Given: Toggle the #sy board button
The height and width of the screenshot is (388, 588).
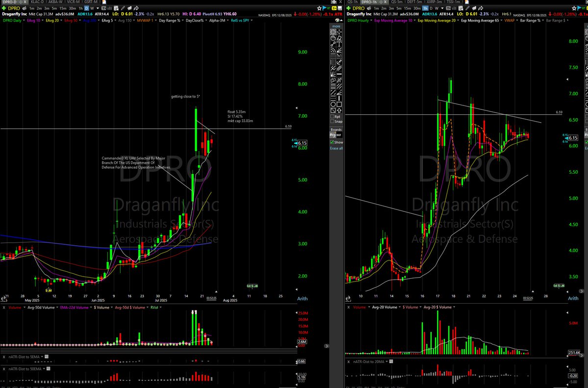Looking at the screenshot, I should coord(333,135).
